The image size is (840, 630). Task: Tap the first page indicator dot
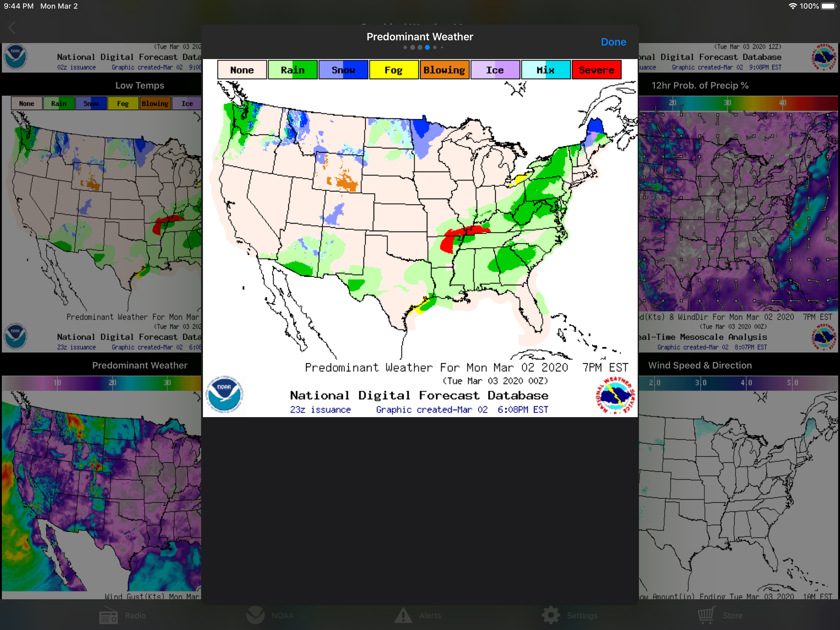click(x=405, y=47)
